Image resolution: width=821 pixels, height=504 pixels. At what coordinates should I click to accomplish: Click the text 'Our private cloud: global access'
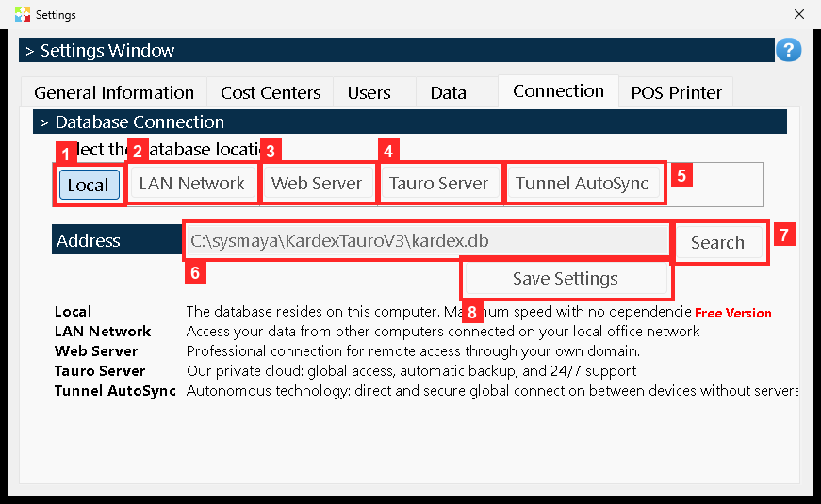click(x=290, y=371)
